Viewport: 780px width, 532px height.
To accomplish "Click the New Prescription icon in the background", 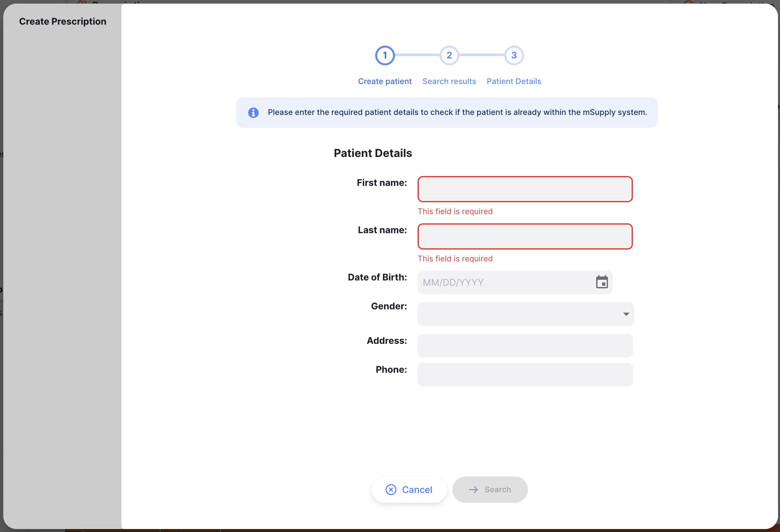I will [x=688, y=4].
